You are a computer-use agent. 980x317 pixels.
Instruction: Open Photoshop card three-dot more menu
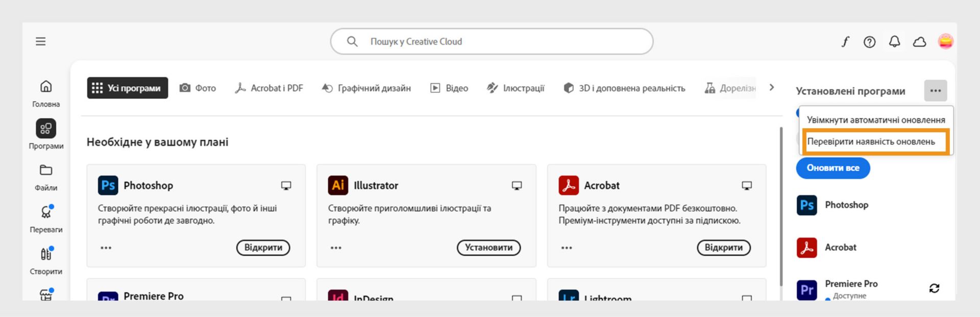coord(106,248)
